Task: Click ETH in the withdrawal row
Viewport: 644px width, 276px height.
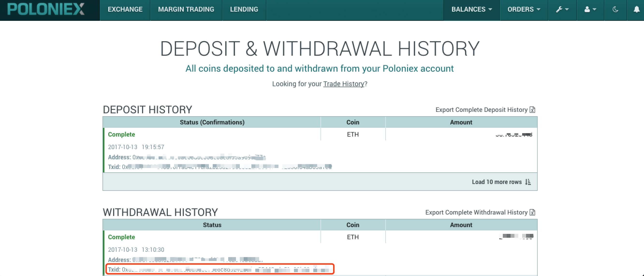Action: tap(353, 237)
